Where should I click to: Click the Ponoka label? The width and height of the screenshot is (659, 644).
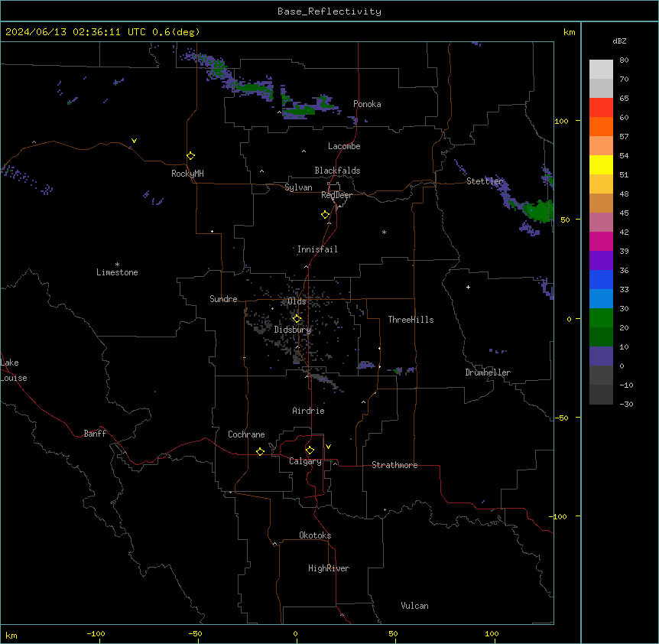pyautogui.click(x=367, y=104)
